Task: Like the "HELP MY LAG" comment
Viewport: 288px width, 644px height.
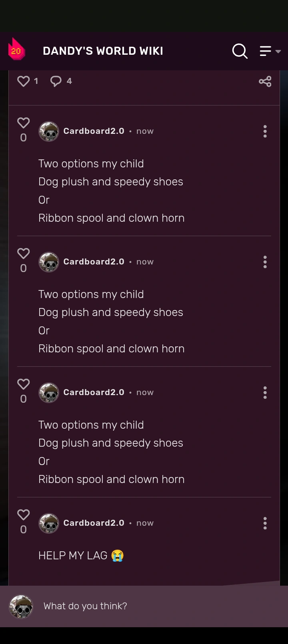Action: click(24, 515)
